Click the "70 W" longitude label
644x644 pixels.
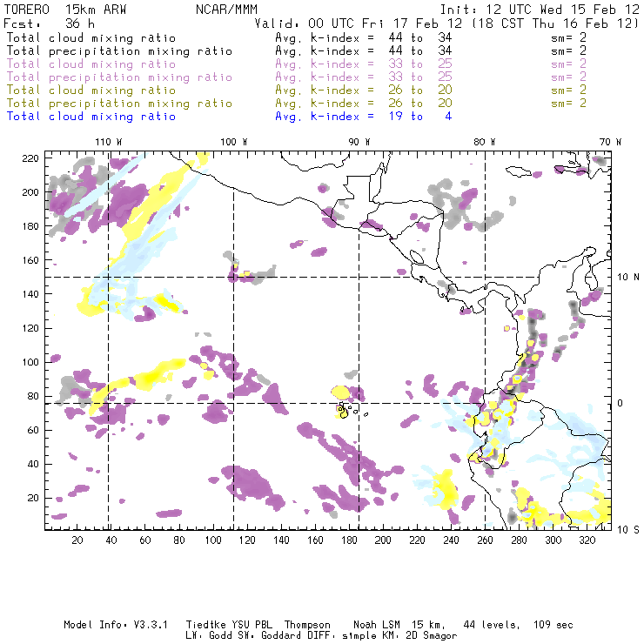point(610,142)
